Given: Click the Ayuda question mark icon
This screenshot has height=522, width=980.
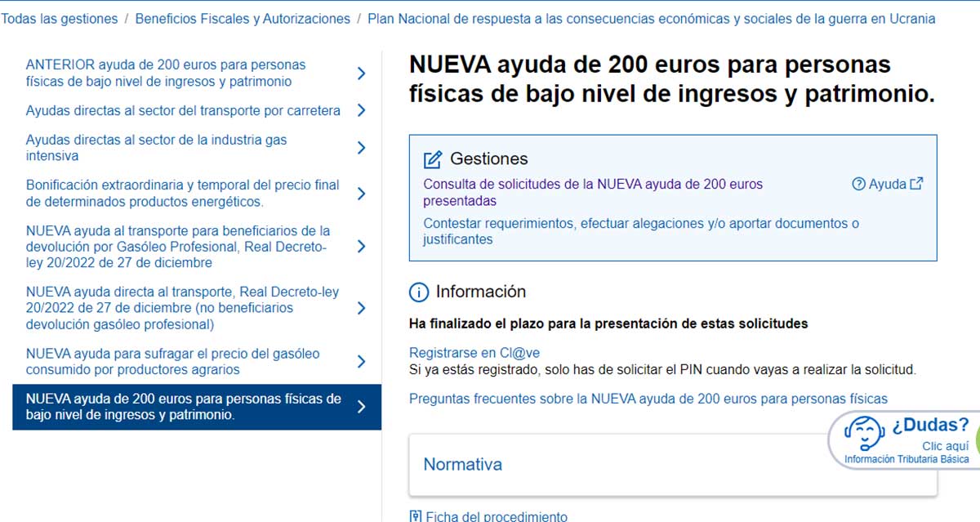Looking at the screenshot, I should [858, 185].
